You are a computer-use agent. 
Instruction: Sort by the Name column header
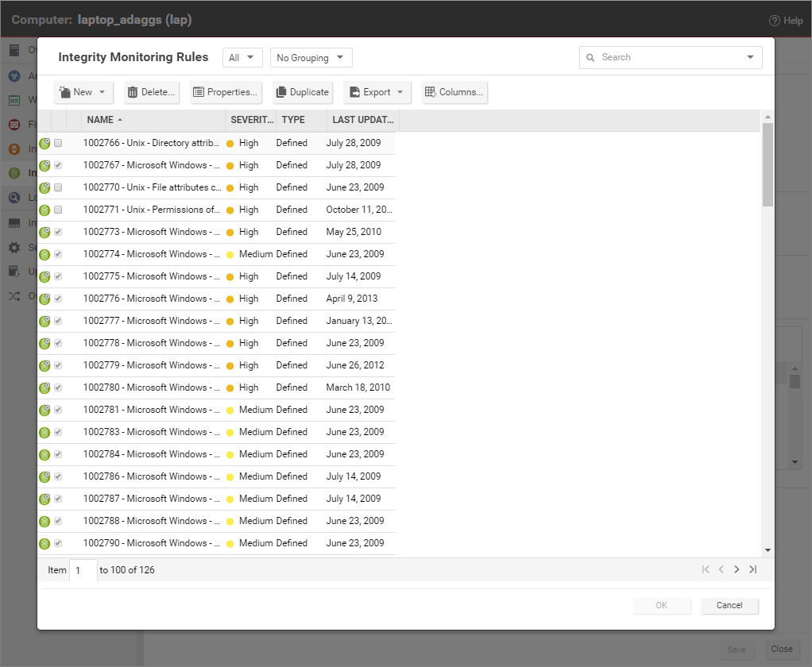[101, 120]
